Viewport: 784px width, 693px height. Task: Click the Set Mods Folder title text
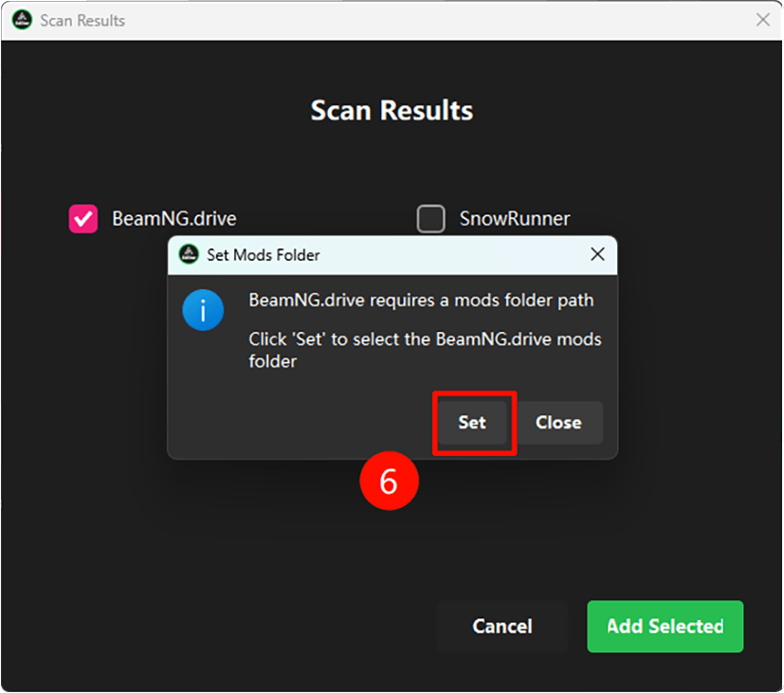point(264,255)
